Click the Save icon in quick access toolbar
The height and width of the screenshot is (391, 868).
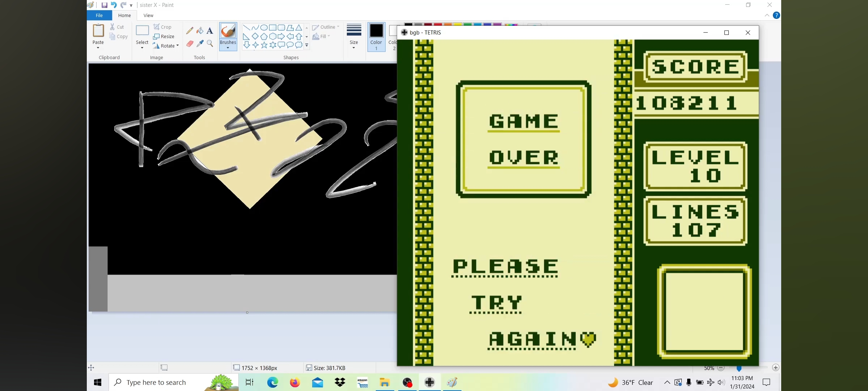click(x=104, y=5)
